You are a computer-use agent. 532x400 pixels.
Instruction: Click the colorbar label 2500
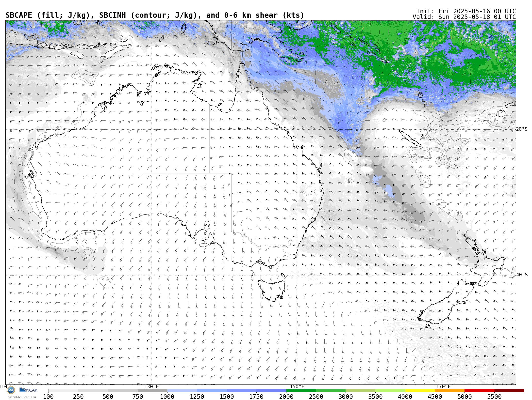[316, 397]
